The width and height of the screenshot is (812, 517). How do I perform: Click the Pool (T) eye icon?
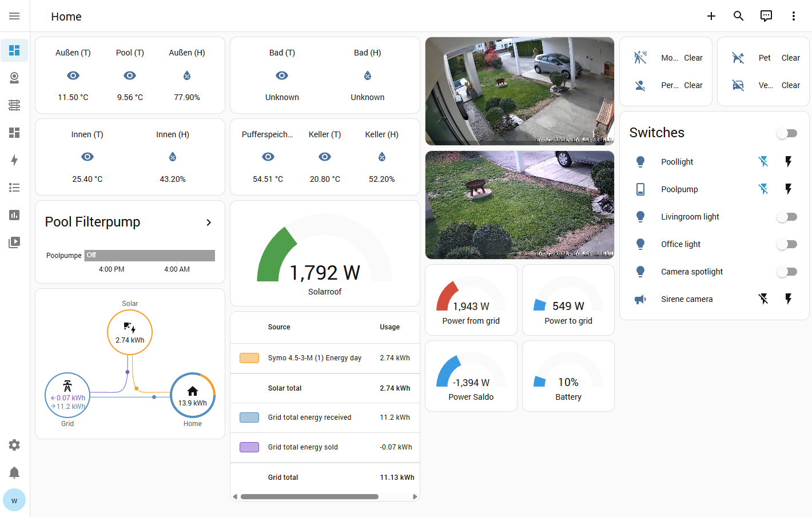click(x=130, y=75)
